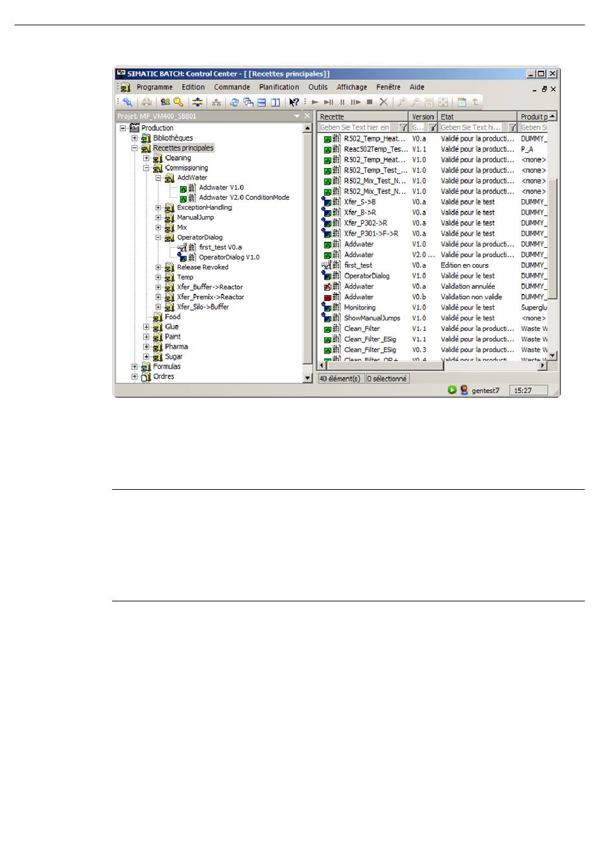Viewport: 616px width, 844px height.
Task: Expand the ExceptionHandling folder
Action: pos(158,208)
